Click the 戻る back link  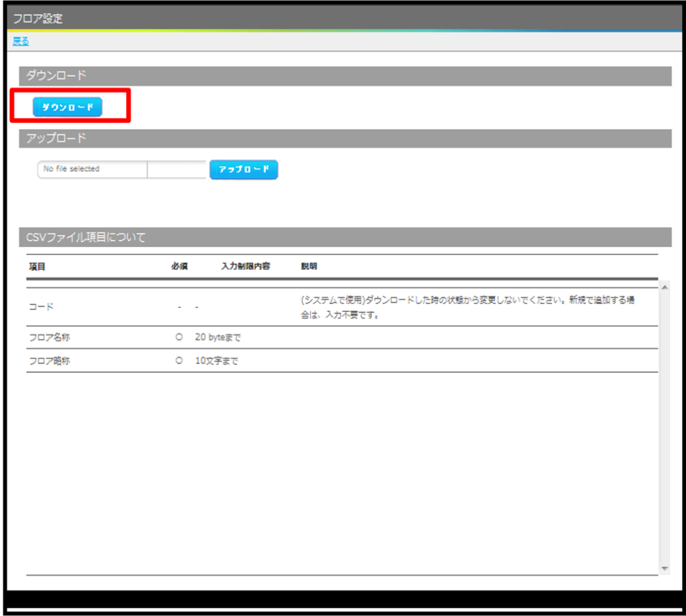[21, 41]
